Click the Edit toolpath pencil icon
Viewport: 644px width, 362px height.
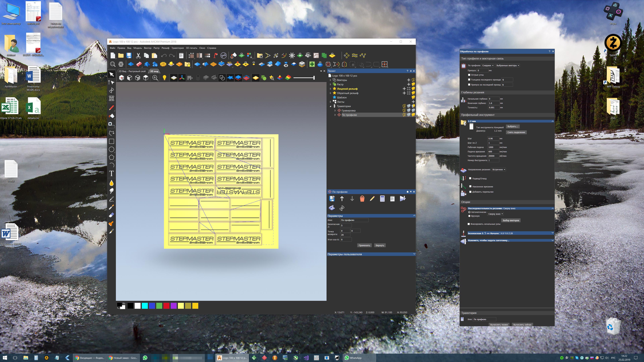[x=372, y=199]
